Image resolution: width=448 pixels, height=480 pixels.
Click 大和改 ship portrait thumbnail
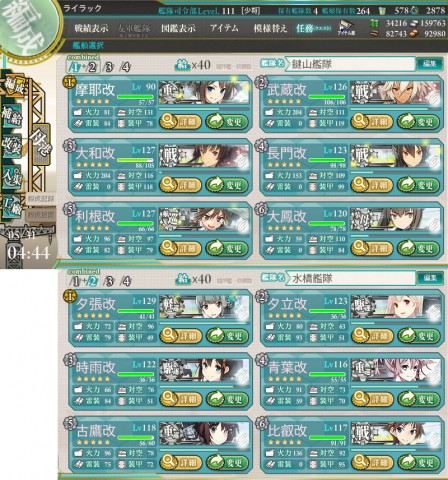point(204,156)
